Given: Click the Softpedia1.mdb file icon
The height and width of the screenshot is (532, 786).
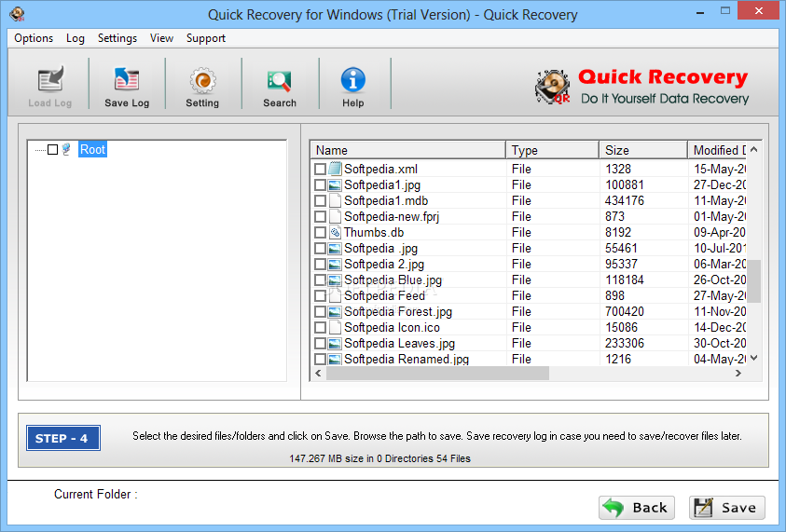Looking at the screenshot, I should (x=335, y=201).
